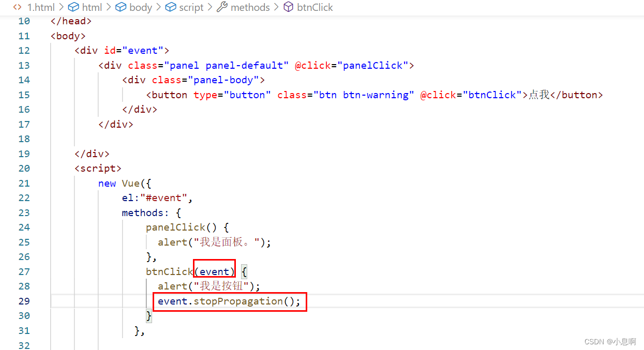Click line number 21 in gutter
The height and width of the screenshot is (350, 644).
click(24, 184)
